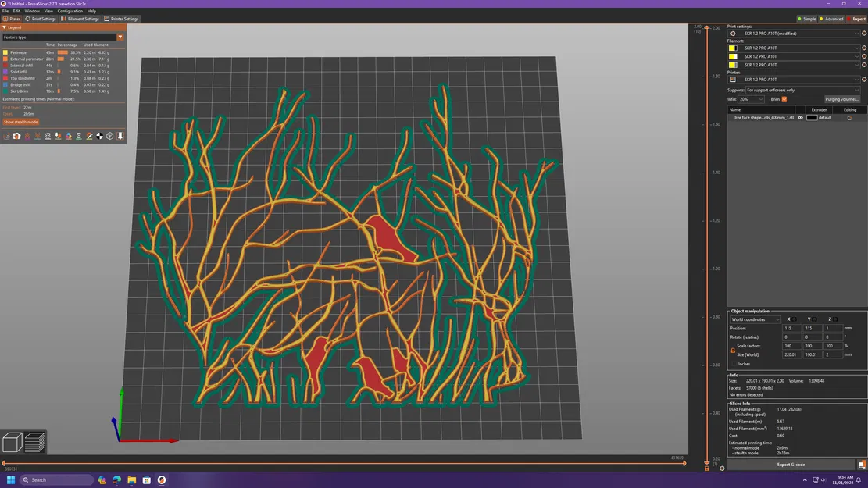The height and width of the screenshot is (488, 868).
Task: Select Advanced mode
Action: 831,19
